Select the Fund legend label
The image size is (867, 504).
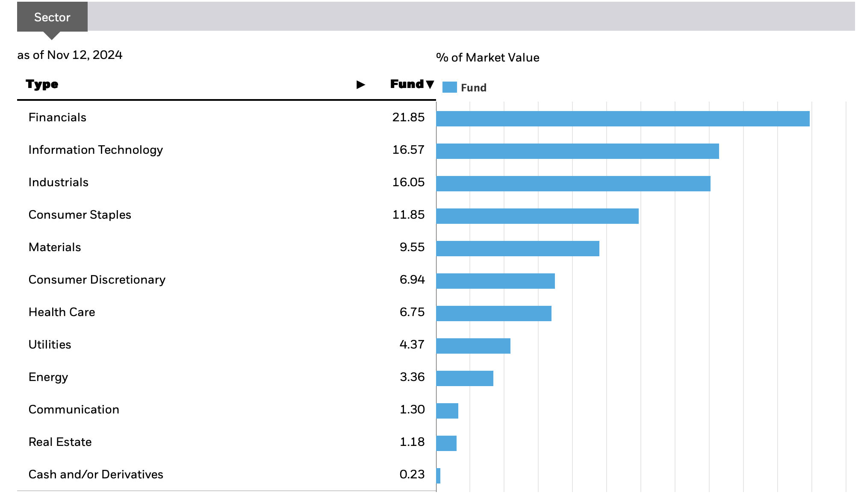[473, 88]
